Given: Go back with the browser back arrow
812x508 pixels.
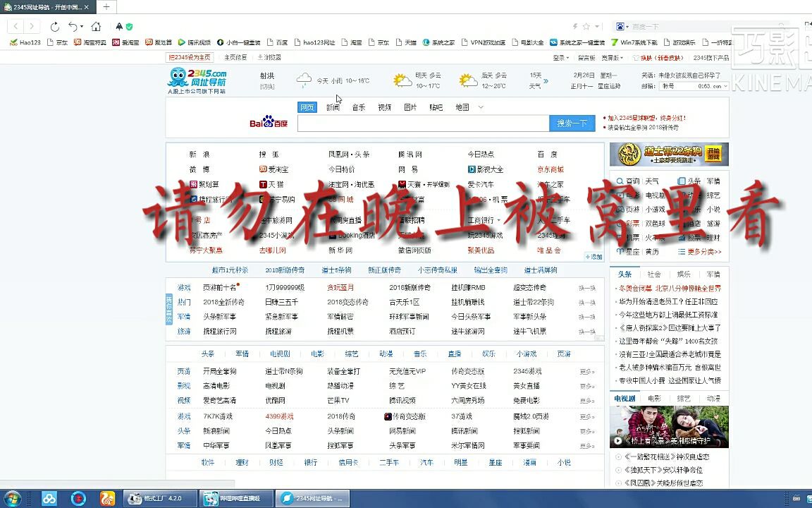Looking at the screenshot, I should point(16,26).
